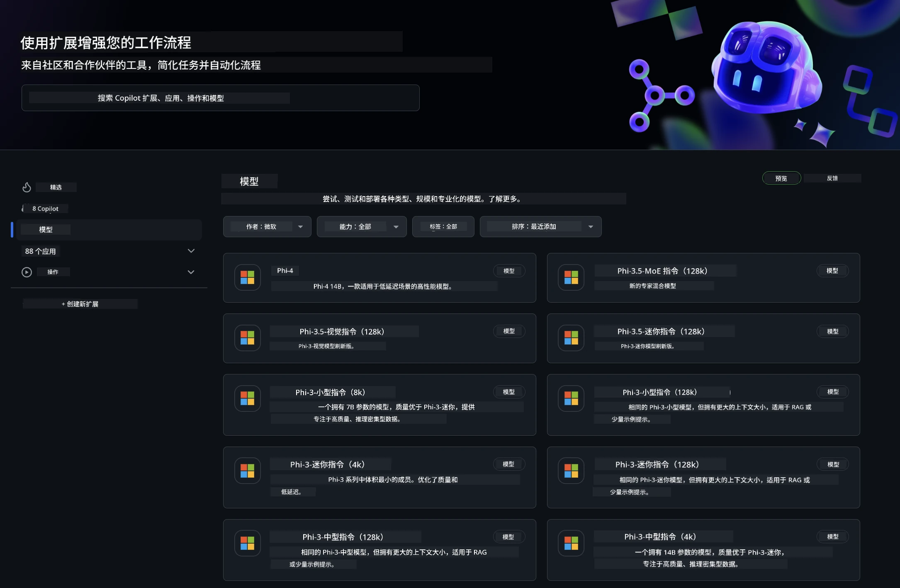This screenshot has width=900, height=588.
Task: Click the Microsoft logo on Phi-3-小型指令 (128k) card
Action: pyautogui.click(x=571, y=398)
